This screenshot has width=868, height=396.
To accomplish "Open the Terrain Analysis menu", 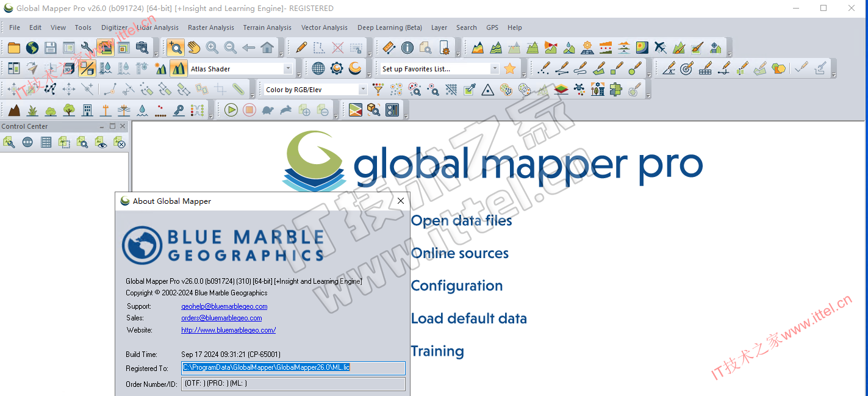I will point(267,27).
